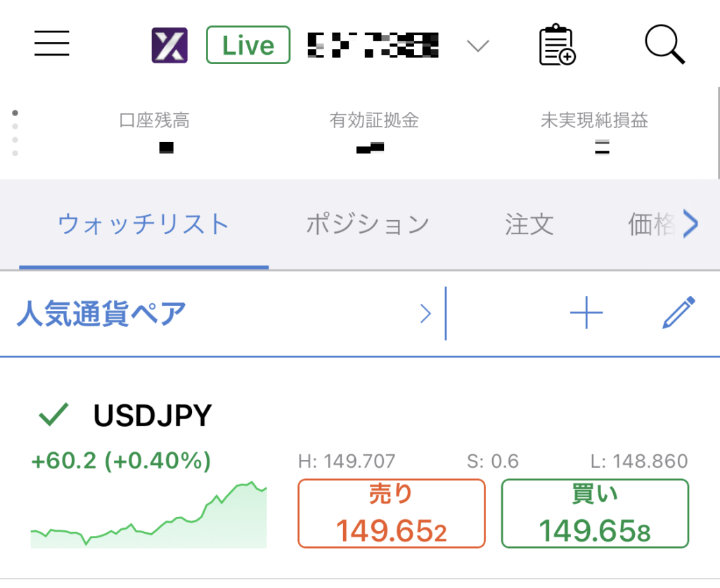Open the hamburger navigation menu
Screen dimensions: 720x588
[x=51, y=44]
